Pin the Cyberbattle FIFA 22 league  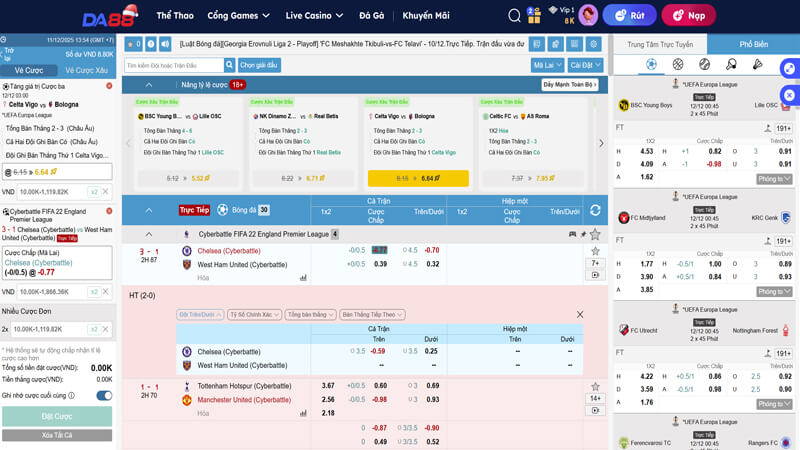583,234
